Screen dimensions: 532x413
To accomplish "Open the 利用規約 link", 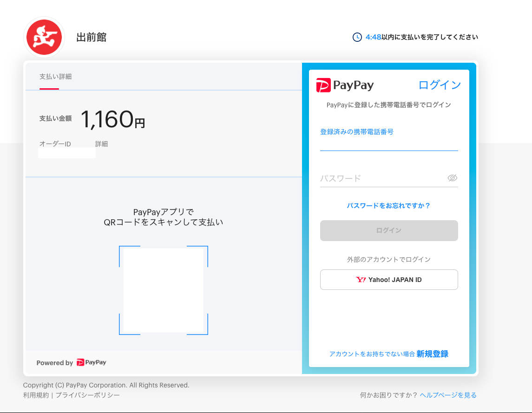I will [x=36, y=395].
